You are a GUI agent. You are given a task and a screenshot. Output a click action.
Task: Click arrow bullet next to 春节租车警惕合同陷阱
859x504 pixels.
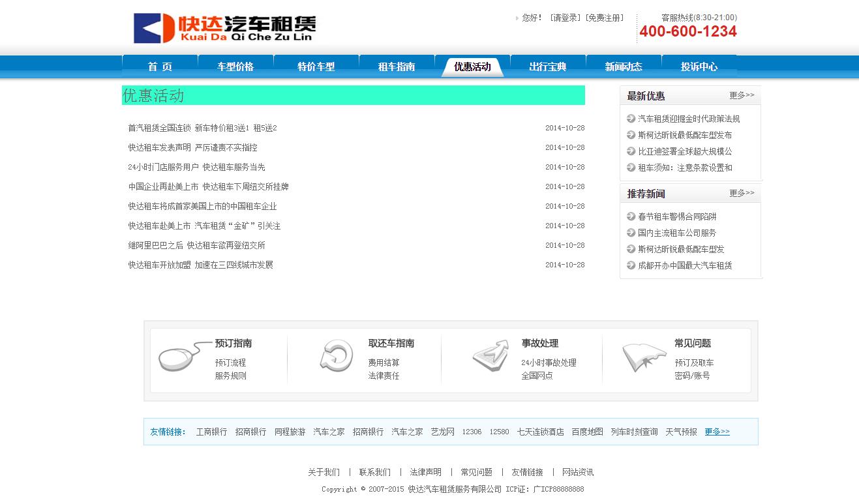[x=631, y=216]
